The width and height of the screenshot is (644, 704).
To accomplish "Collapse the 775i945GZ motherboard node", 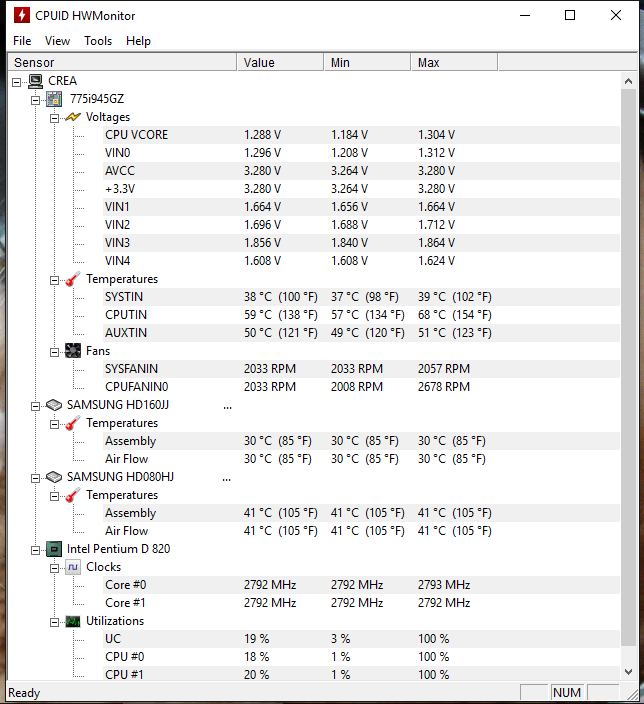I will click(x=35, y=100).
